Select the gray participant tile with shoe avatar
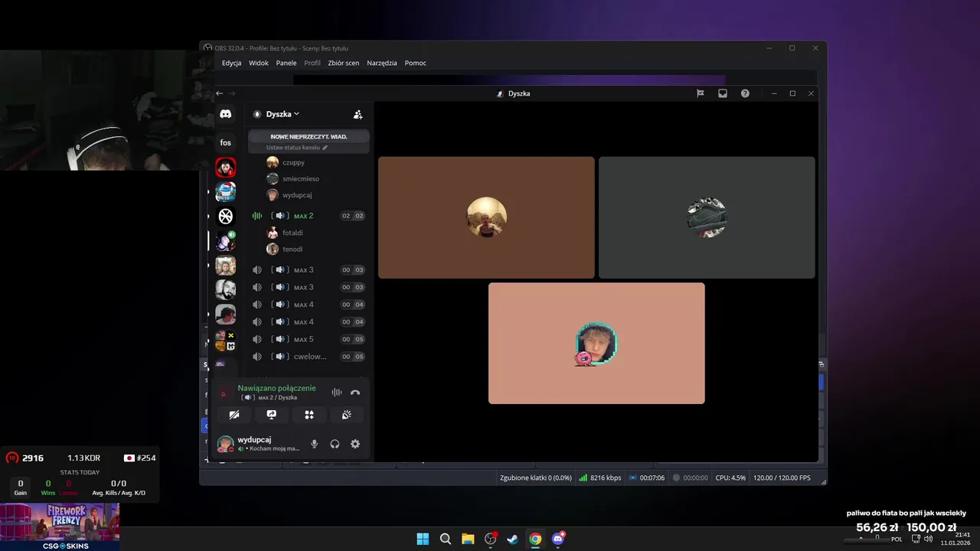Image resolution: width=980 pixels, height=551 pixels. pos(707,217)
